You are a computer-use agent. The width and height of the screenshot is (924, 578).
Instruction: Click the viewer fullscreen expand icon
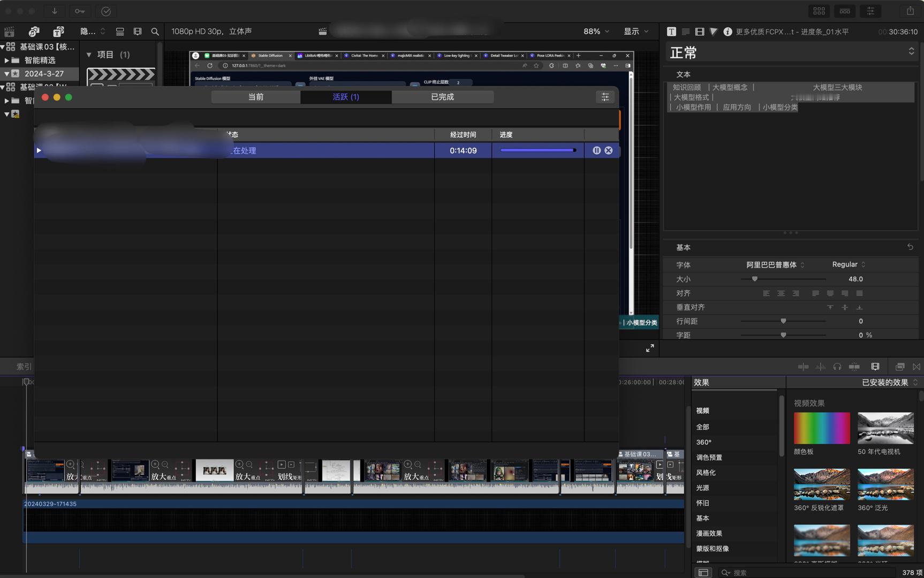pyautogui.click(x=650, y=348)
